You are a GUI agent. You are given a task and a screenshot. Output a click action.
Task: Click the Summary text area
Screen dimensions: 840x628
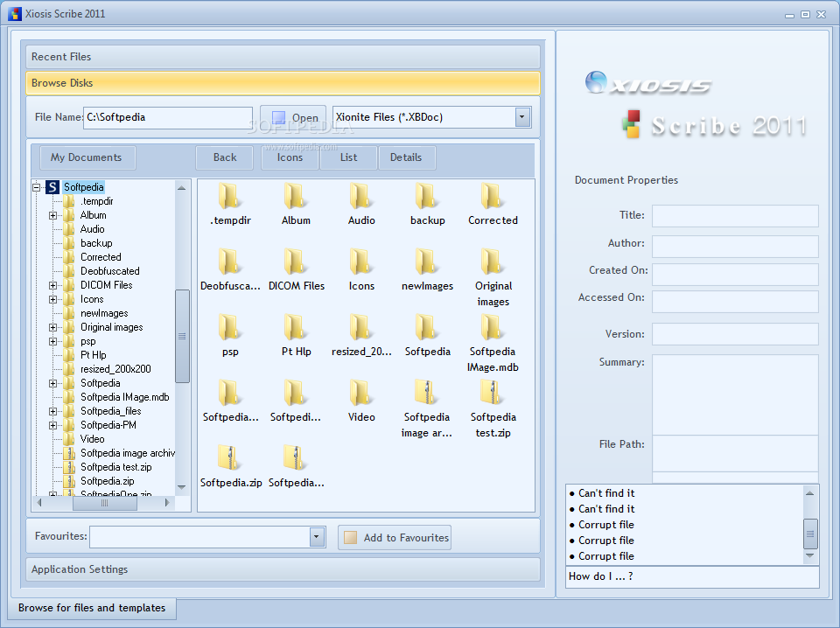[x=735, y=394]
